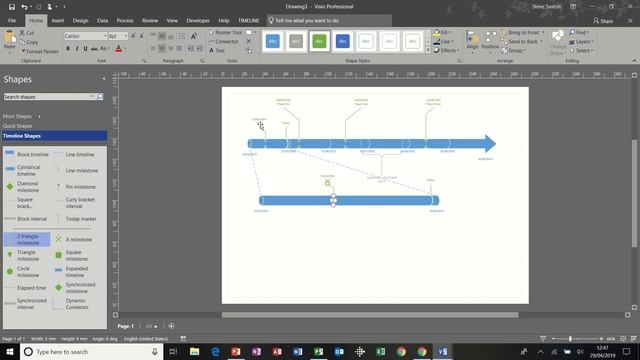Switch to the Developer tab

tap(198, 20)
